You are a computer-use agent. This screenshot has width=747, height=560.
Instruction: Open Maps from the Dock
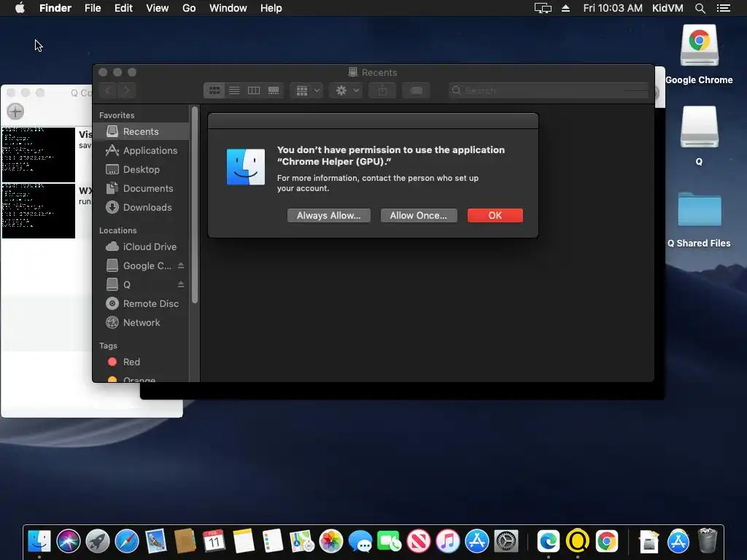pos(301,542)
